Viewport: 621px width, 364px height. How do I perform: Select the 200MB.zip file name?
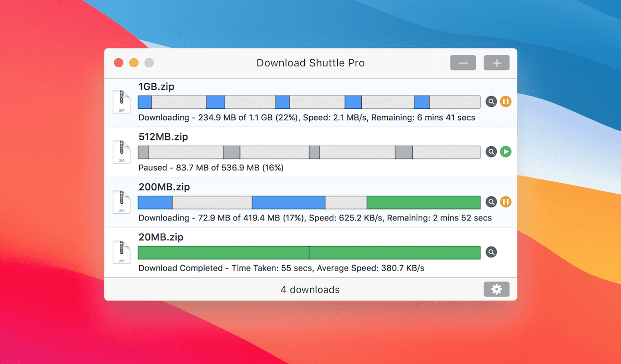click(x=164, y=187)
